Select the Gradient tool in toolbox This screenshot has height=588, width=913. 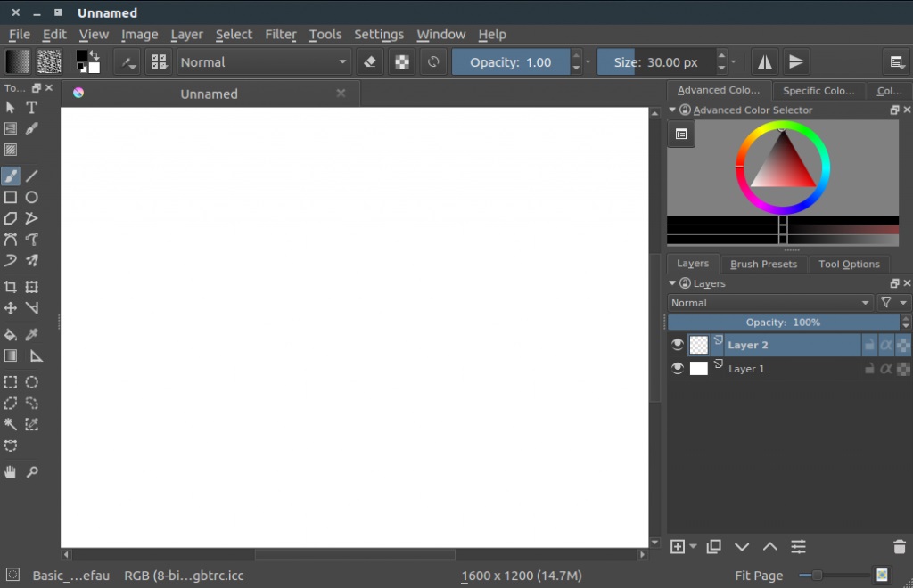(11, 356)
